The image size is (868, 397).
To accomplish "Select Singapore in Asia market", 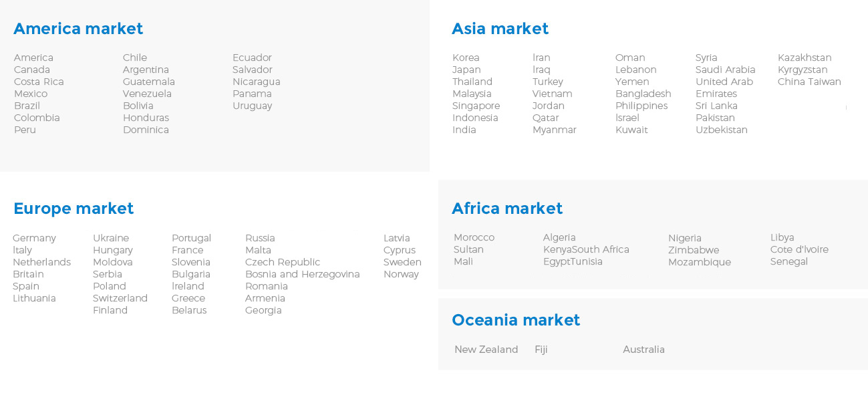I will click(x=476, y=106).
